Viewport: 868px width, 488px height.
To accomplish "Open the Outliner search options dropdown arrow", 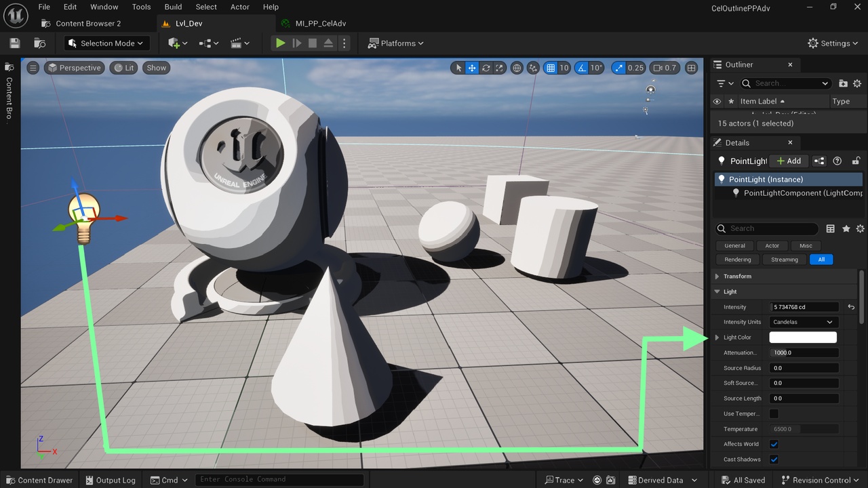I will (x=825, y=83).
